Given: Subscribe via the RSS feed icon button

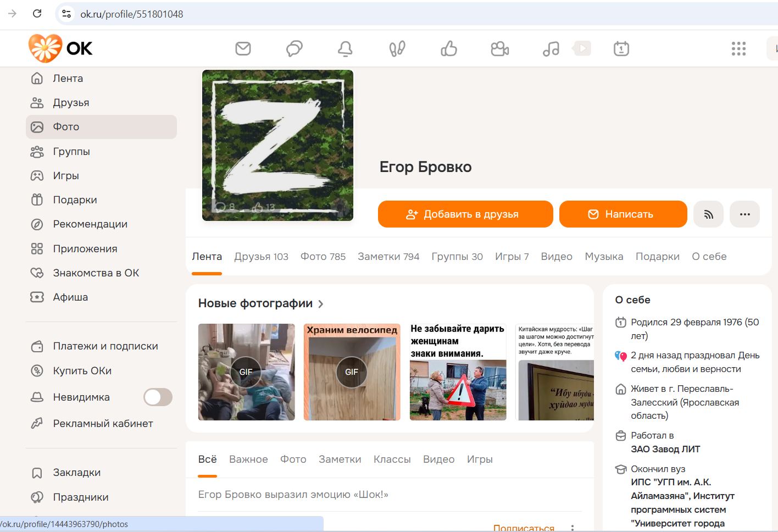Looking at the screenshot, I should click(x=708, y=214).
